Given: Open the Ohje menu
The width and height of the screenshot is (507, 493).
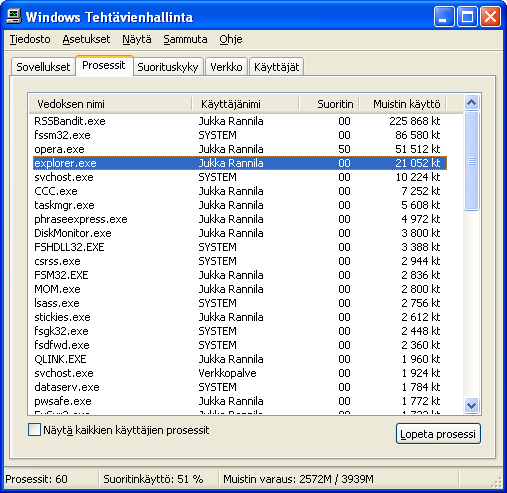Looking at the screenshot, I should click(231, 39).
